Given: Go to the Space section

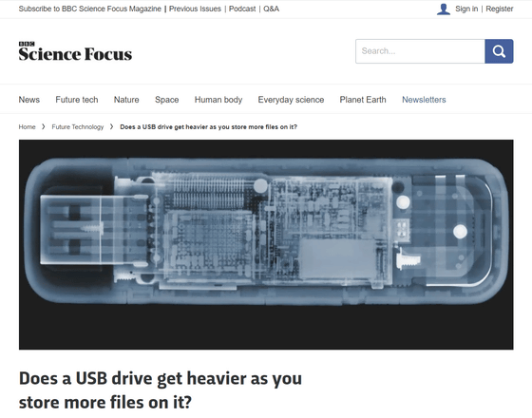Looking at the screenshot, I should point(167,100).
